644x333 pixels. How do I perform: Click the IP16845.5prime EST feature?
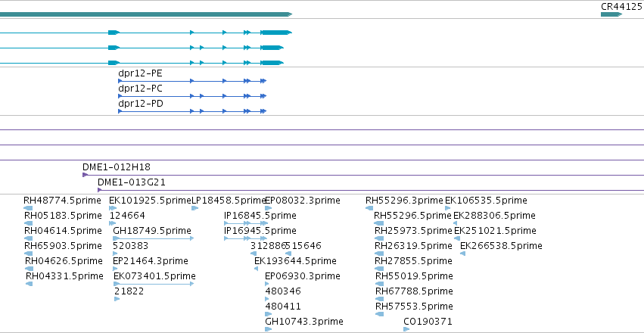point(246,223)
